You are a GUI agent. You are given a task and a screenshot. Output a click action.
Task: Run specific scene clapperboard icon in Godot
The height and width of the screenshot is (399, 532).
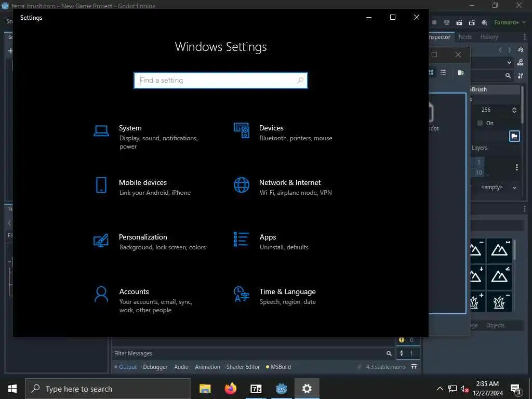(x=472, y=22)
